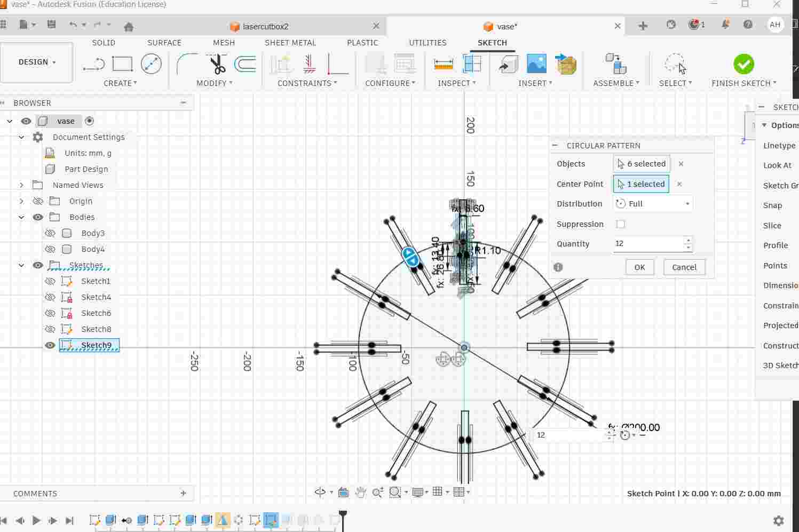Go to the Home view icon
Image resolution: width=799 pixels, height=532 pixels.
[x=128, y=26]
